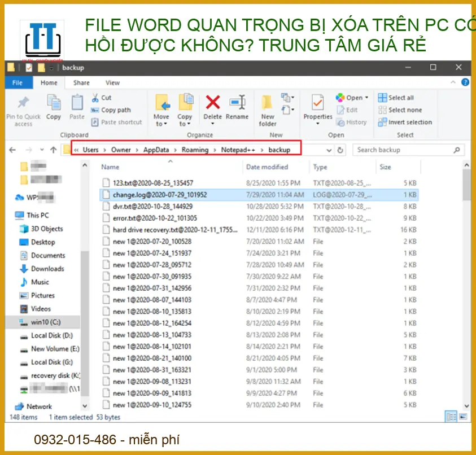476x455 pixels.
Task: Click the Date modified column header
Action: point(267,167)
